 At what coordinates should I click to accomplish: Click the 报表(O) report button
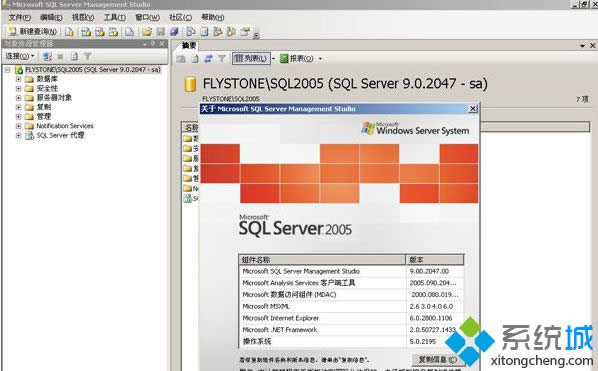pyautogui.click(x=297, y=59)
